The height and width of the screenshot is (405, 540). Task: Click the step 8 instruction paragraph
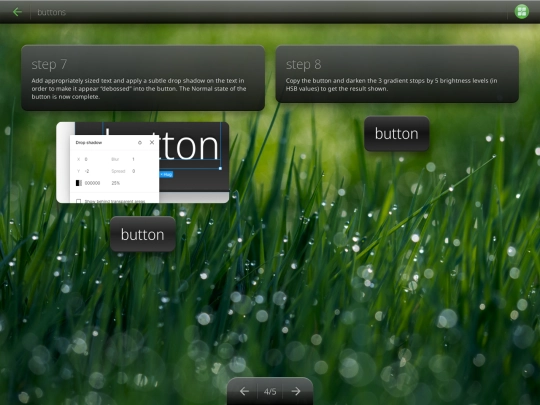coord(391,84)
